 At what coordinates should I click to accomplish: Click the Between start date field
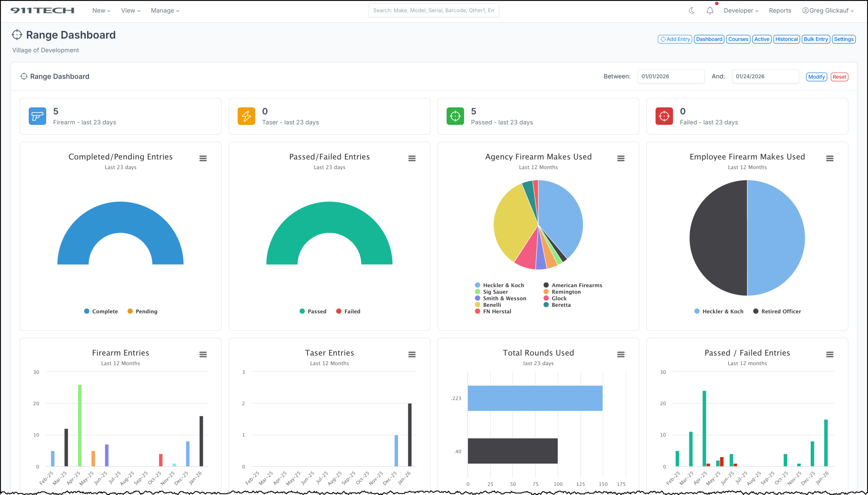[x=670, y=77]
